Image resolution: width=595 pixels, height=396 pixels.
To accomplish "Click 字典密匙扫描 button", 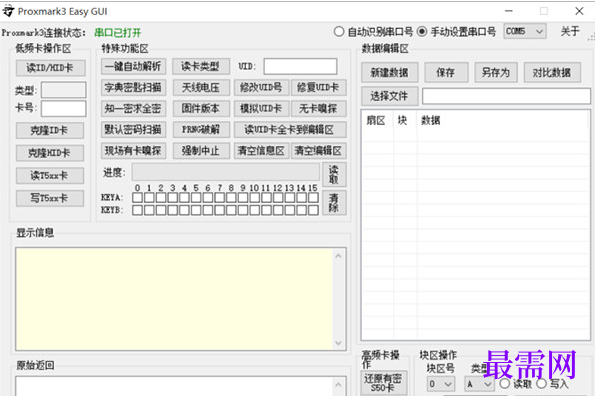I will coord(133,88).
